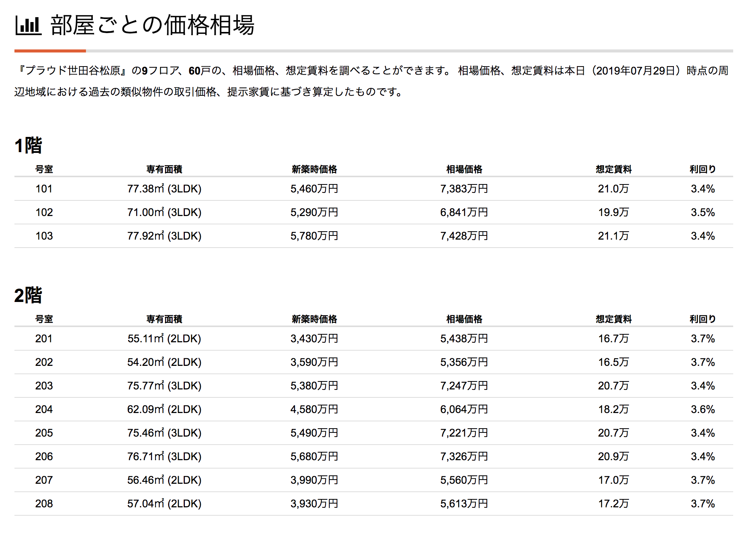This screenshot has width=756, height=537.
Task: Click area cell 54.20㎡ (2LDK)
Action: [x=164, y=362]
